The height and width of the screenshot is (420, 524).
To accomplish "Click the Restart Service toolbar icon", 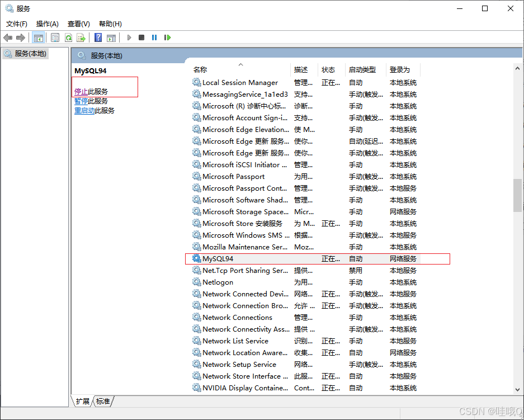I will click(167, 37).
